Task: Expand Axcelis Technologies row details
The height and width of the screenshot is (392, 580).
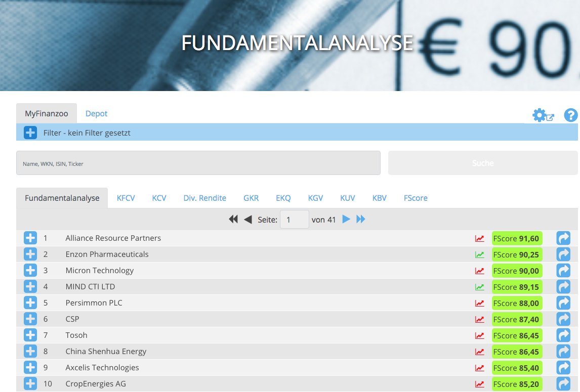Action: tap(30, 368)
